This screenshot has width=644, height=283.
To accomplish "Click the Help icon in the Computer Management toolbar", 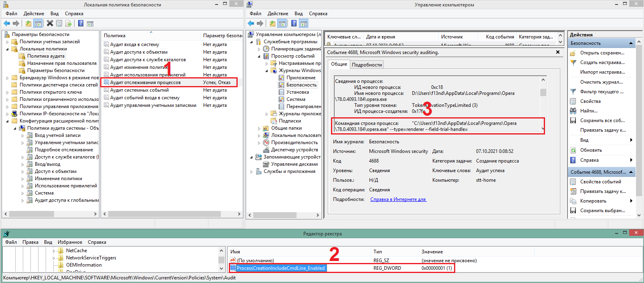I will [x=294, y=23].
